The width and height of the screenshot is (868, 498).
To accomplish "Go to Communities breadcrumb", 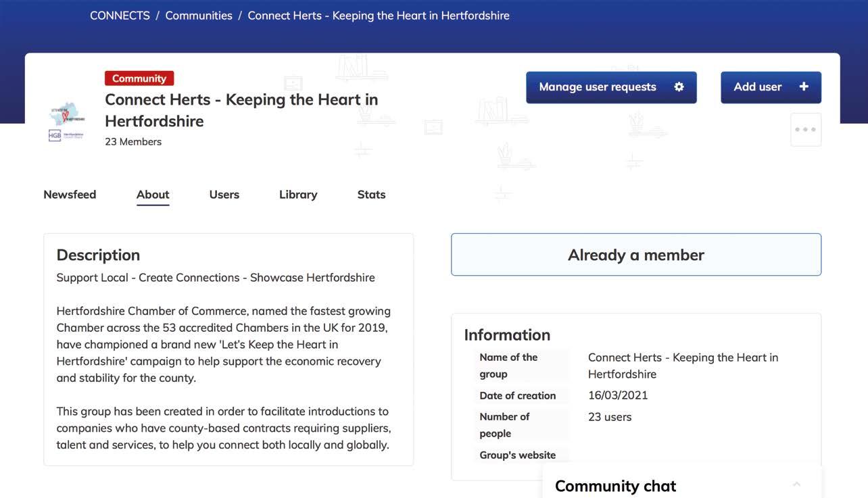I will [199, 15].
